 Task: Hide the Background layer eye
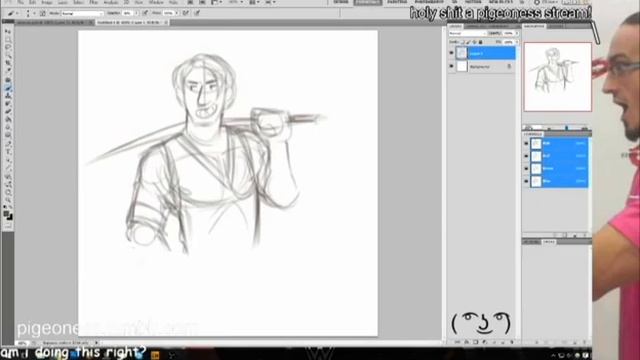(451, 66)
